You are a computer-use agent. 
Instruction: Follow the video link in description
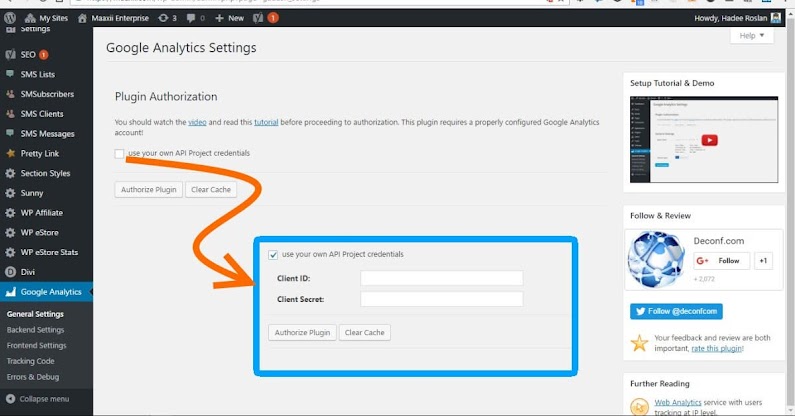pyautogui.click(x=197, y=122)
